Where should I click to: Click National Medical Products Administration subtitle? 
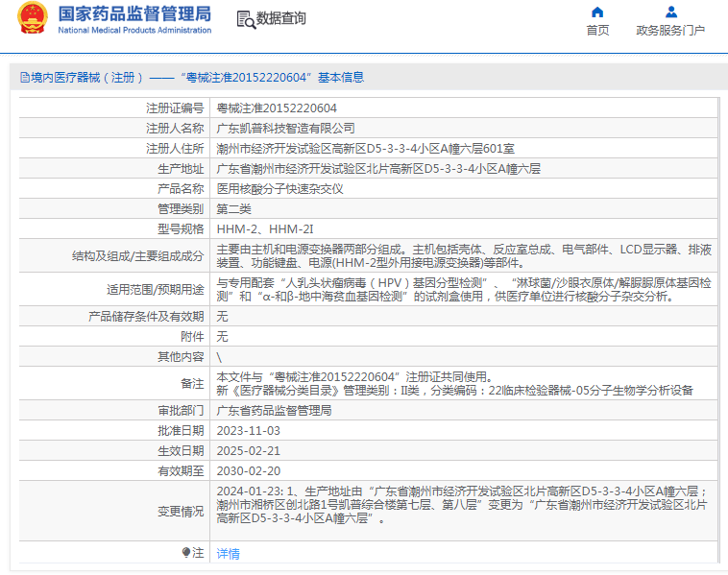coord(134,30)
